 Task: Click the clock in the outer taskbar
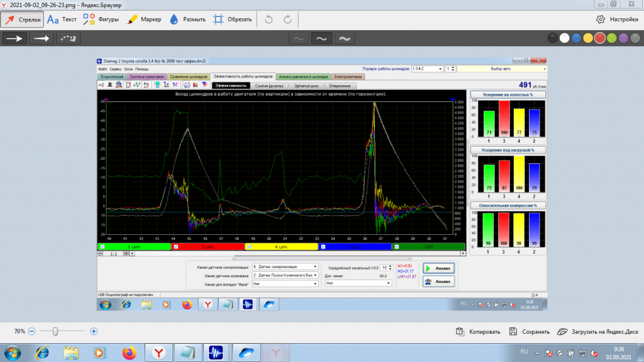click(618, 353)
